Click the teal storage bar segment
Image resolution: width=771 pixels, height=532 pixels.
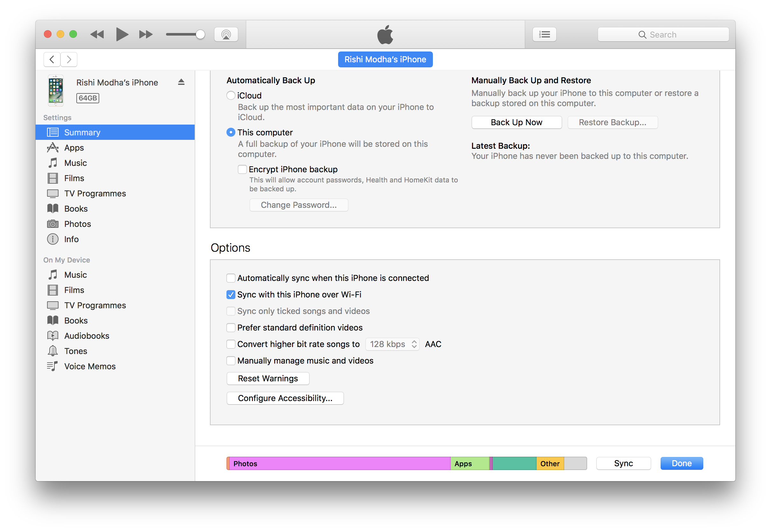(x=514, y=464)
